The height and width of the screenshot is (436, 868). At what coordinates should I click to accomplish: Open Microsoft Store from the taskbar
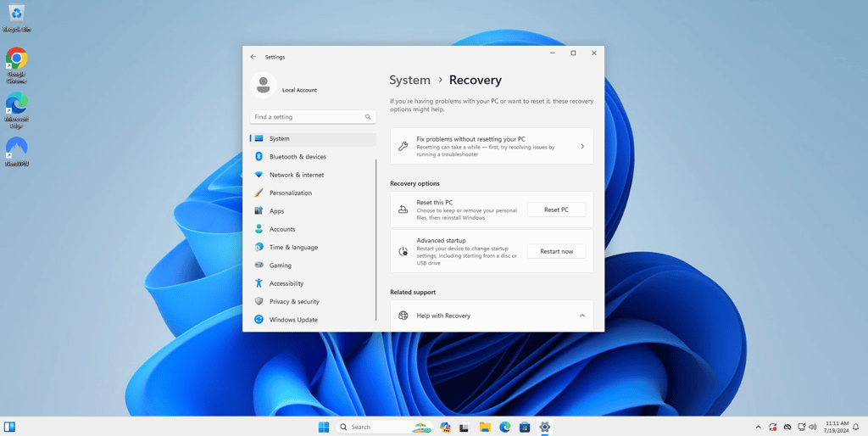pos(525,428)
